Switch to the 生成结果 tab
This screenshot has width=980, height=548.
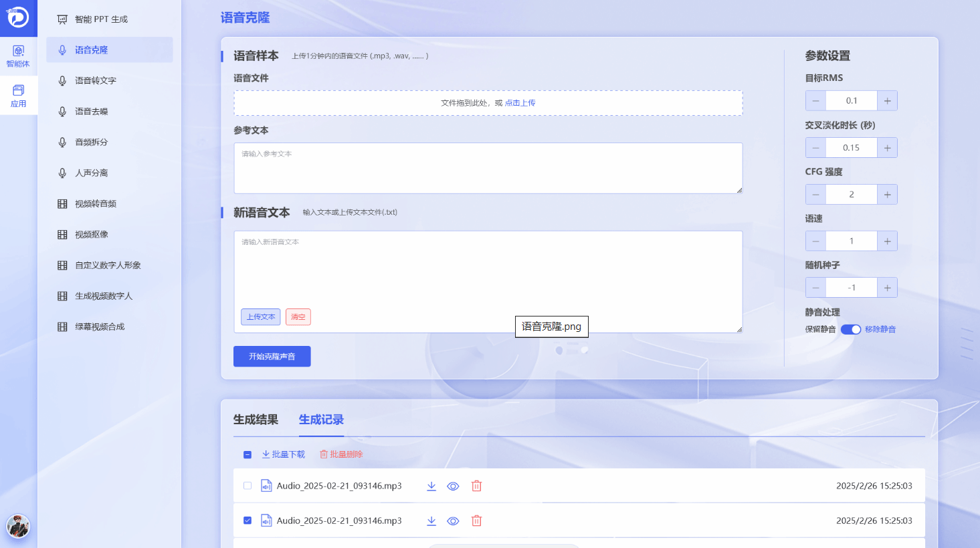(x=256, y=420)
